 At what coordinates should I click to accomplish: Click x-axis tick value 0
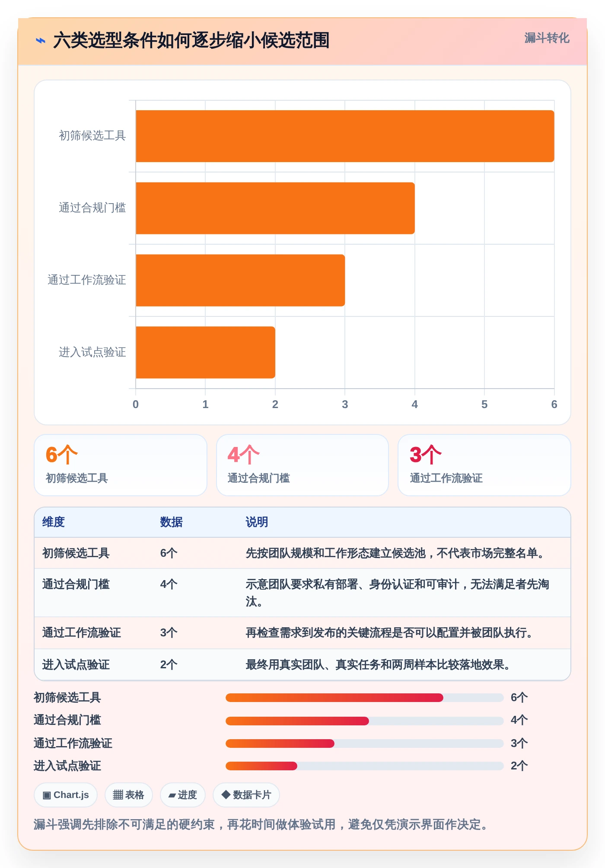click(136, 405)
